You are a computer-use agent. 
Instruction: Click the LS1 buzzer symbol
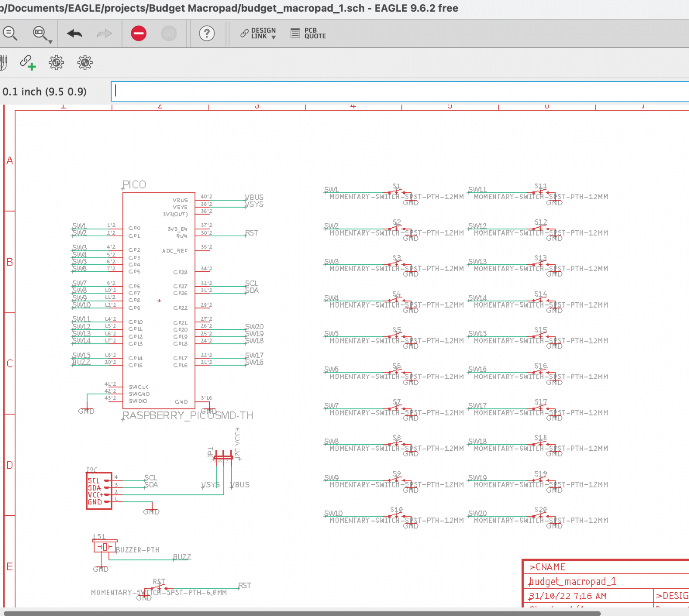click(104, 547)
